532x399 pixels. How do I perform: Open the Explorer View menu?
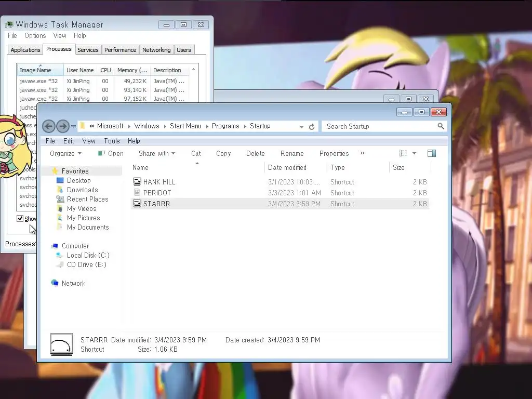click(88, 141)
